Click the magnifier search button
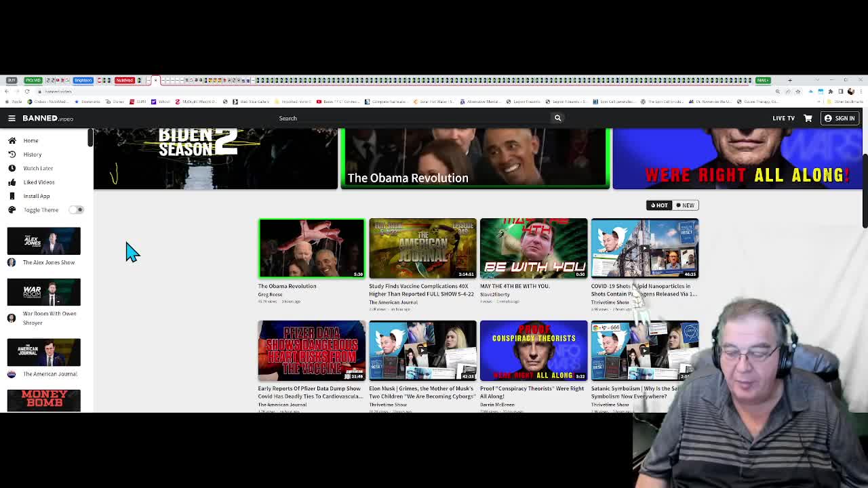Screen dimensions: 868x488 (x=557, y=118)
